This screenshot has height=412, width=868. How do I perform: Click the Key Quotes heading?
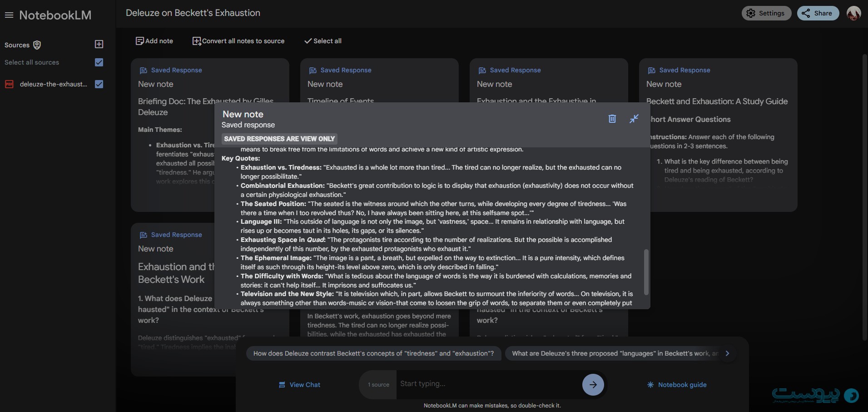(241, 158)
